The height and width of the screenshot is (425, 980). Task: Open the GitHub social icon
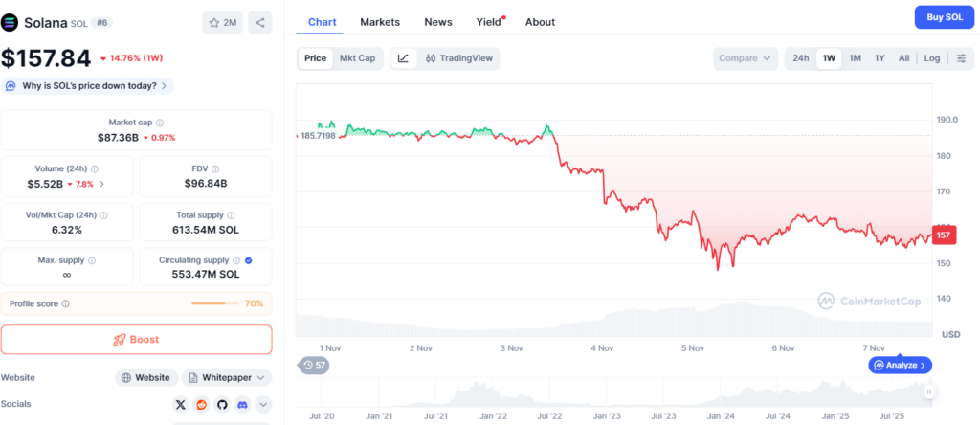pyautogui.click(x=222, y=405)
